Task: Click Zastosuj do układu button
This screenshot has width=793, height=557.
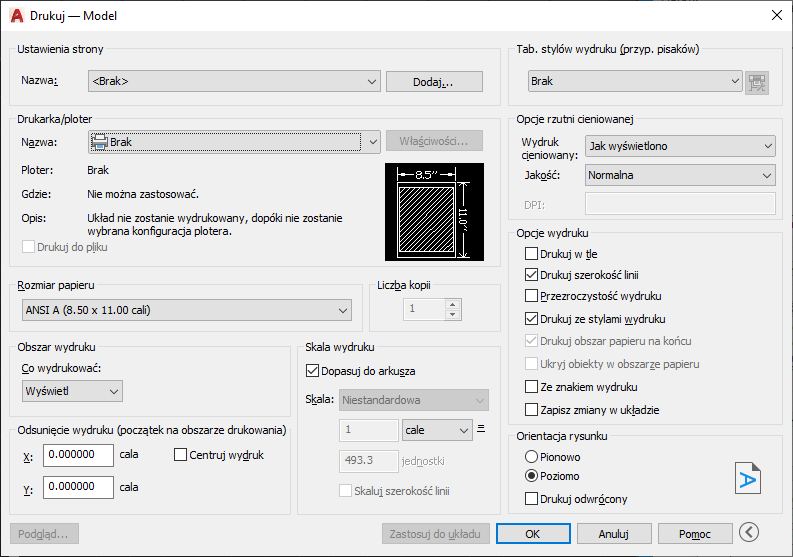Action: coord(435,534)
